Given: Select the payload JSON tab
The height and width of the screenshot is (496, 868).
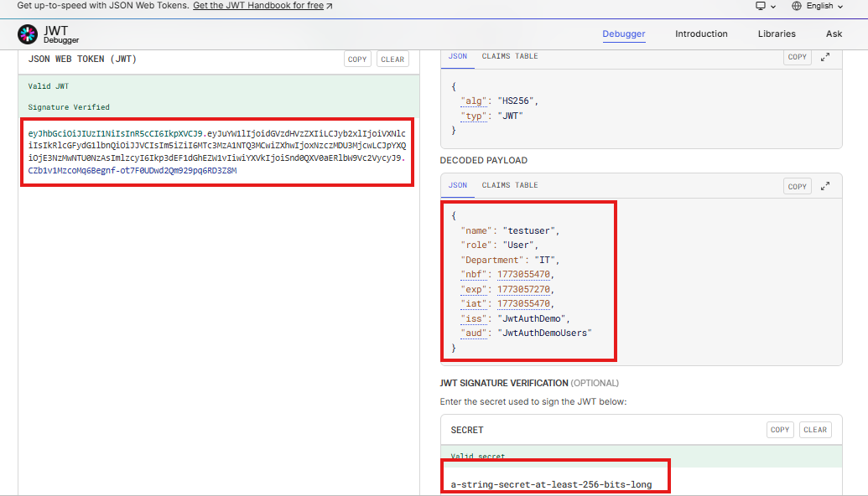Looking at the screenshot, I should pyautogui.click(x=458, y=185).
